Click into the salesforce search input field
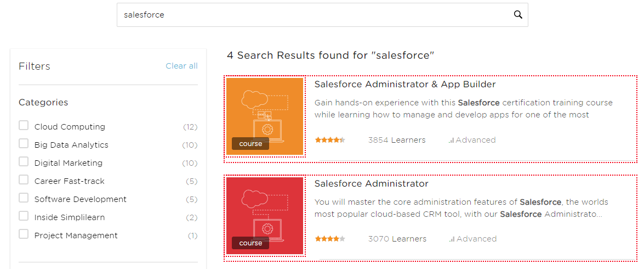The image size is (644, 269). (x=312, y=15)
